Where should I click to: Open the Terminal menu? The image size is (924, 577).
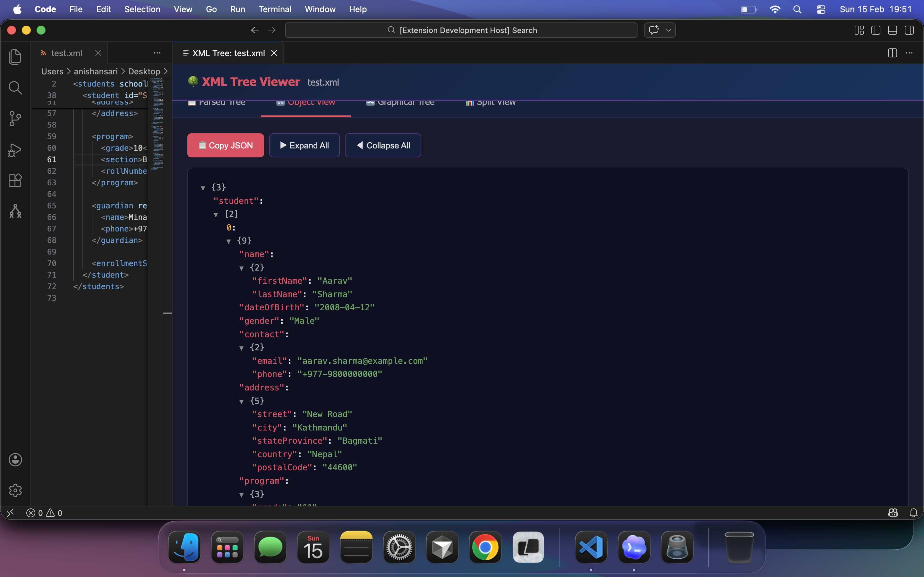click(275, 9)
